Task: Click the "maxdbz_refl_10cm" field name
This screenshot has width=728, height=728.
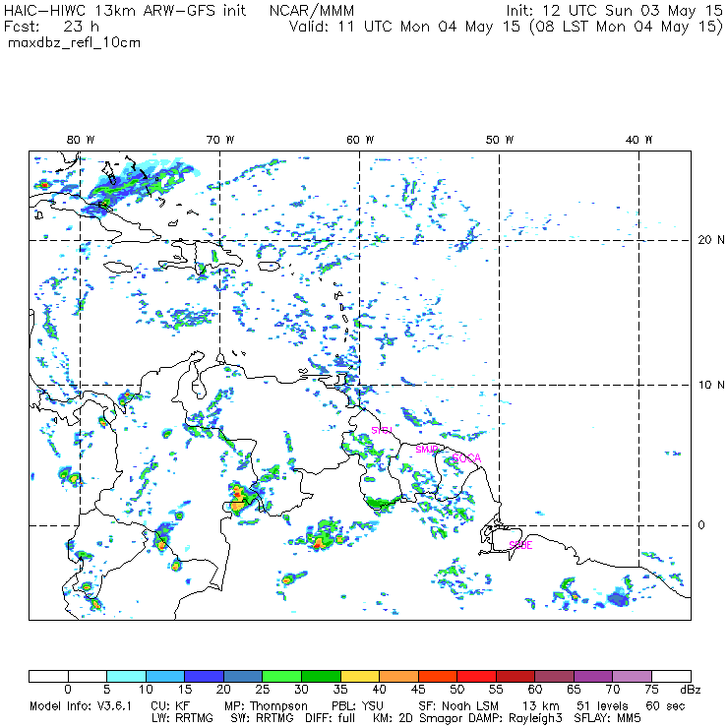Action: tap(75, 43)
